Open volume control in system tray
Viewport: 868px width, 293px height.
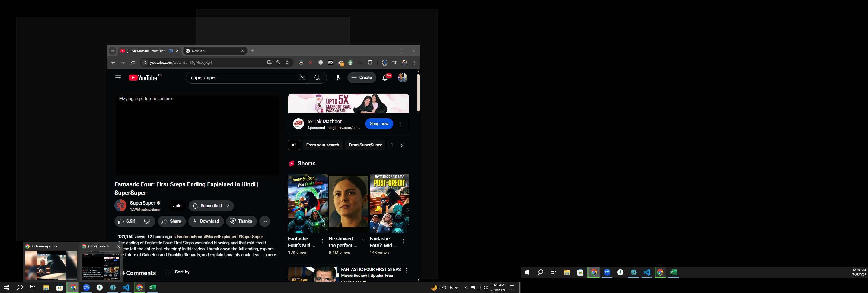pyautogui.click(x=486, y=288)
